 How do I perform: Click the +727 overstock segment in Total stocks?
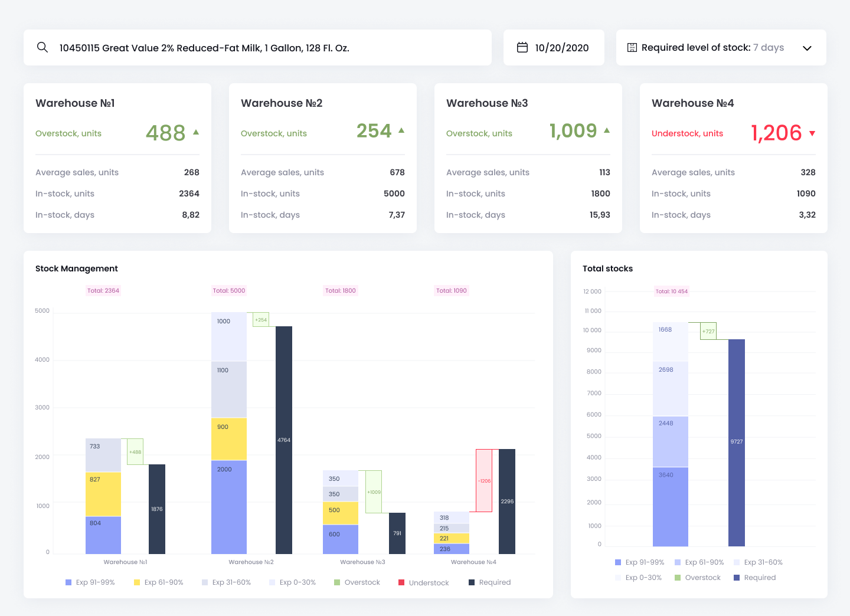click(708, 331)
